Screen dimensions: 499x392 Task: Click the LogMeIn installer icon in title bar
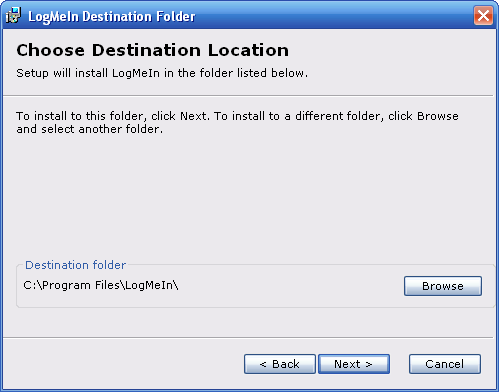tap(13, 15)
